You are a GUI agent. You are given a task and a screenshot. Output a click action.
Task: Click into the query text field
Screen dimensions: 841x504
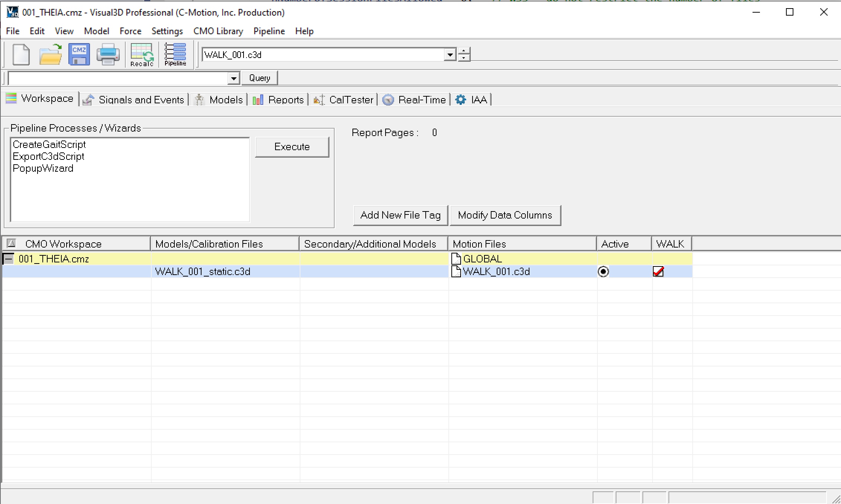[x=118, y=78]
